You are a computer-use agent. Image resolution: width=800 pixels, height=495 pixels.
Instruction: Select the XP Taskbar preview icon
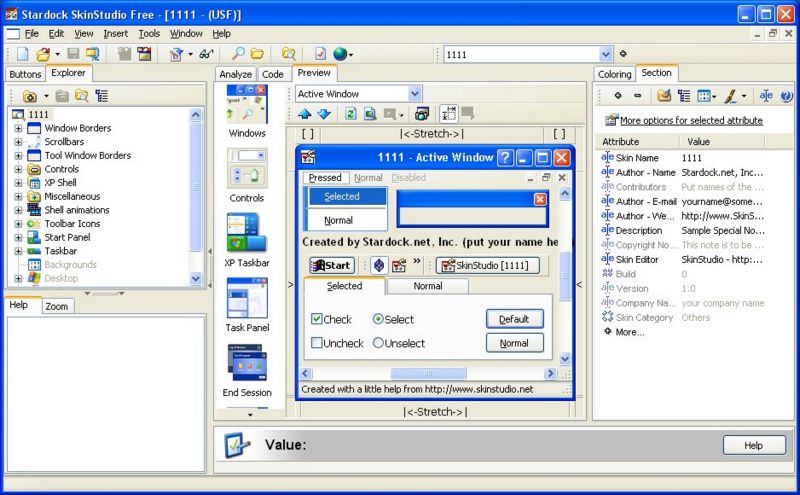click(x=246, y=239)
